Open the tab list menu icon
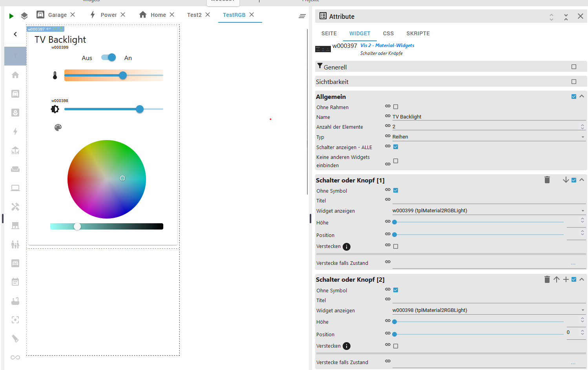This screenshot has height=370, width=588. coord(302,16)
